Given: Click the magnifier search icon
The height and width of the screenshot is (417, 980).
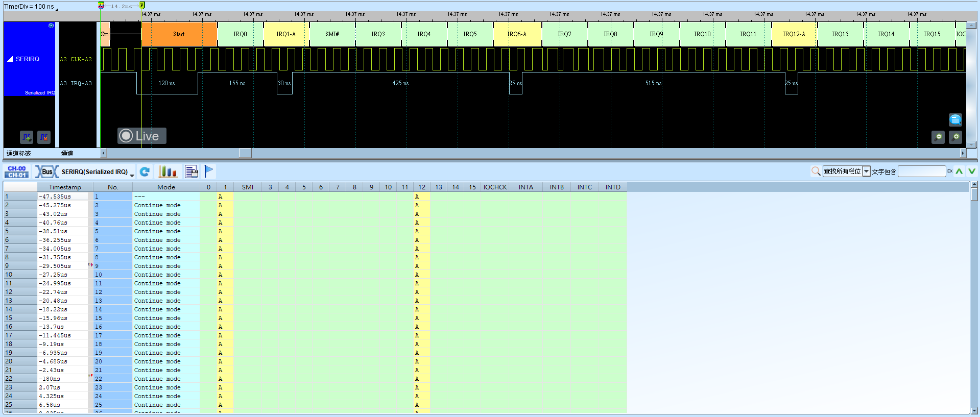Looking at the screenshot, I should point(816,171).
